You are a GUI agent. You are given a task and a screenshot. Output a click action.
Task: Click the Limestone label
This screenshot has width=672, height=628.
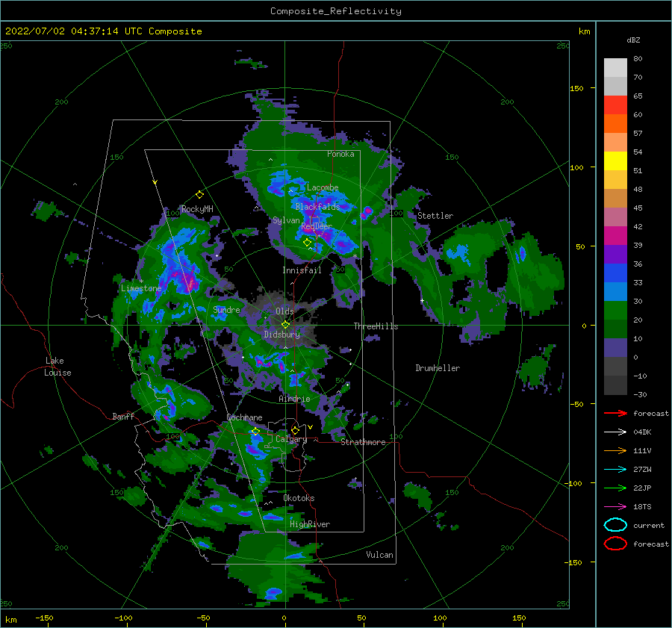(x=141, y=288)
